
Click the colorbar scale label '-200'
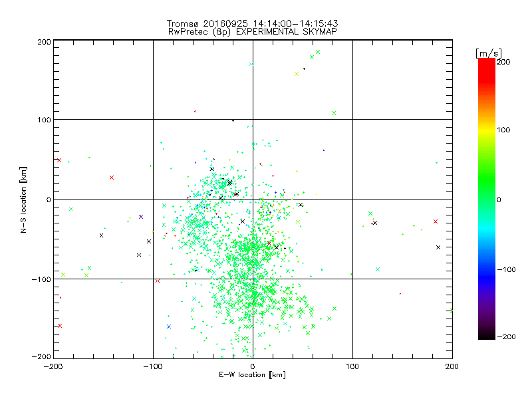tap(506, 336)
